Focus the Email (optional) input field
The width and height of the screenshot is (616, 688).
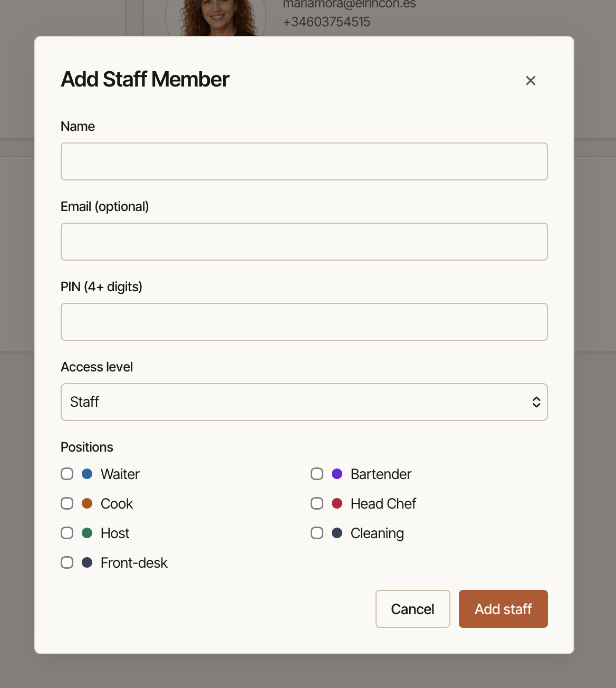304,242
